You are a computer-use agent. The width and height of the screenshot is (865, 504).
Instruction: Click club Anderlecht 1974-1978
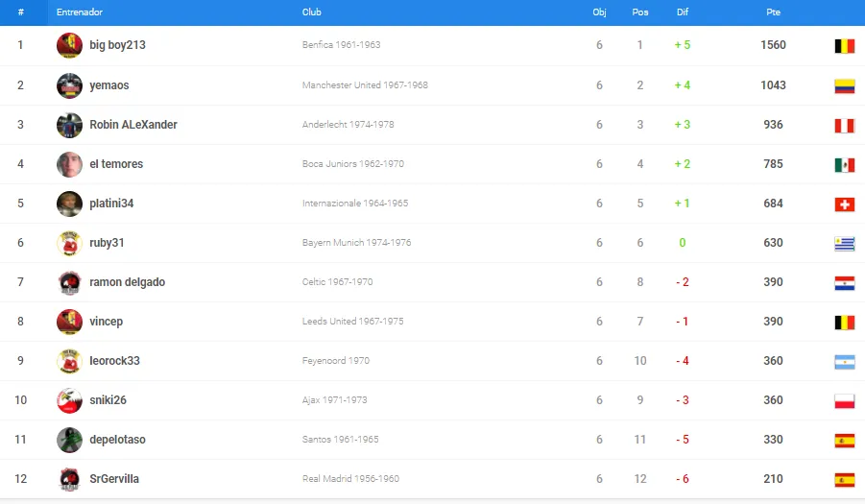pyautogui.click(x=348, y=125)
